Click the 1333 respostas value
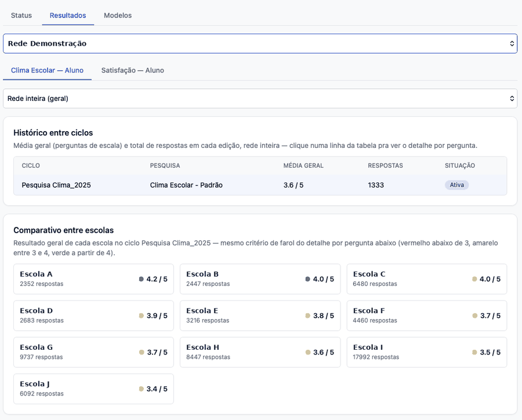Image resolution: width=522 pixels, height=420 pixels. pos(376,185)
